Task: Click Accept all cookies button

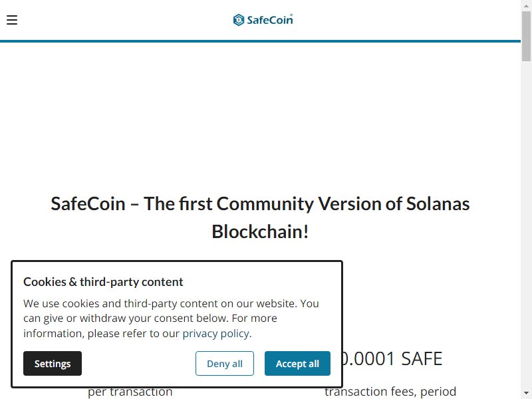Action: (x=297, y=363)
